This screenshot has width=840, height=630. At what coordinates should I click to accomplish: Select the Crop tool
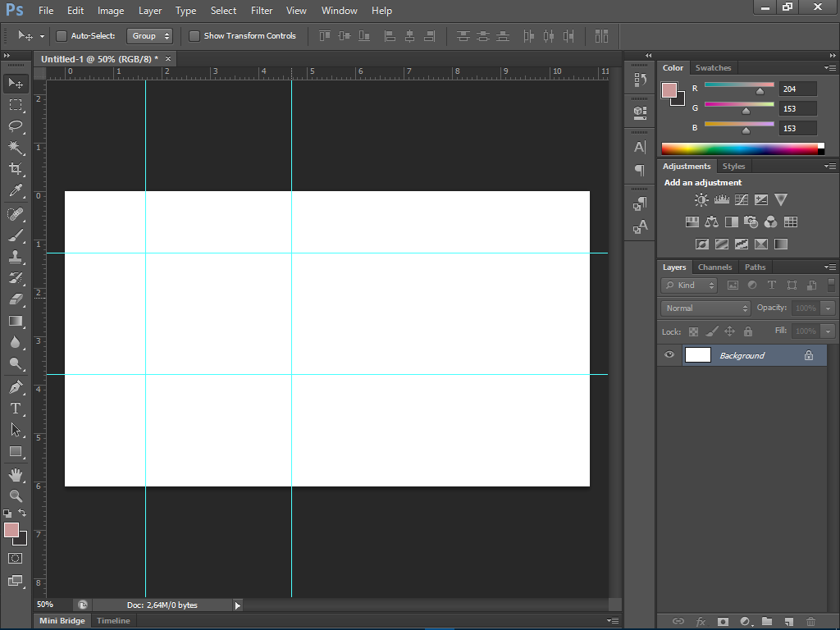[x=15, y=169]
